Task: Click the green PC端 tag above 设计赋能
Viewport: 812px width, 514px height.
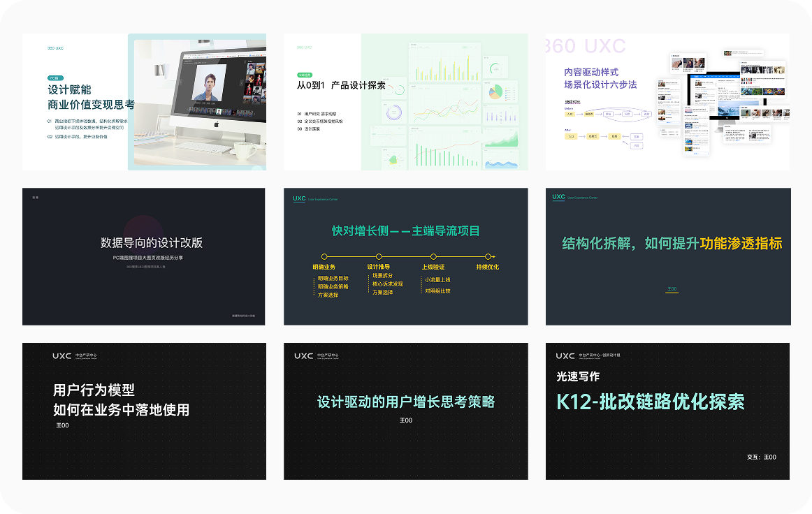Action: click(x=55, y=78)
